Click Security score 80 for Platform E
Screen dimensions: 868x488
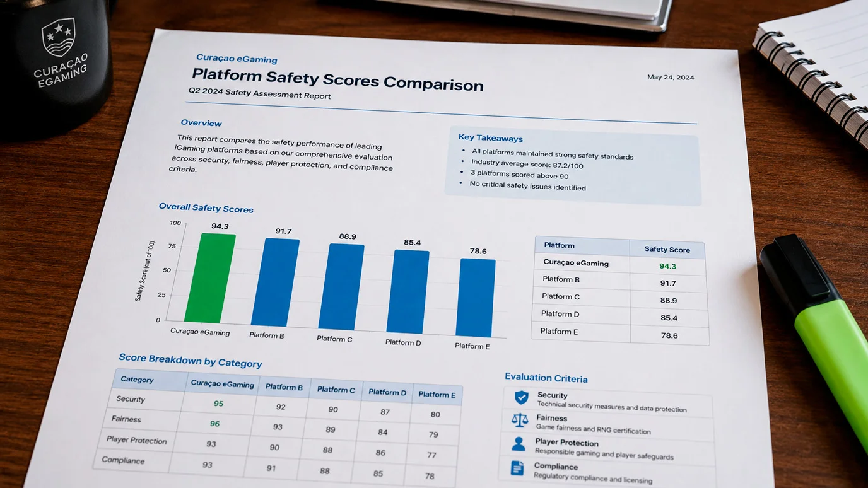point(435,414)
